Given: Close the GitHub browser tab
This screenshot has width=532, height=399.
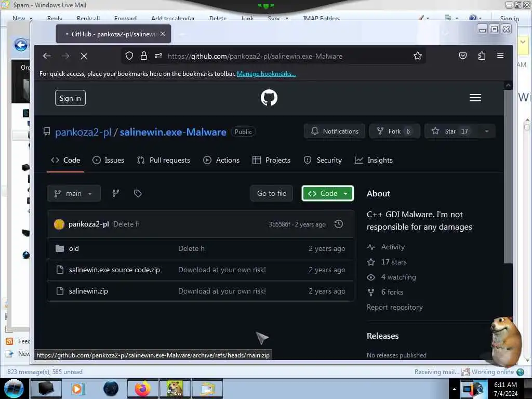Looking at the screenshot, I should 163,34.
